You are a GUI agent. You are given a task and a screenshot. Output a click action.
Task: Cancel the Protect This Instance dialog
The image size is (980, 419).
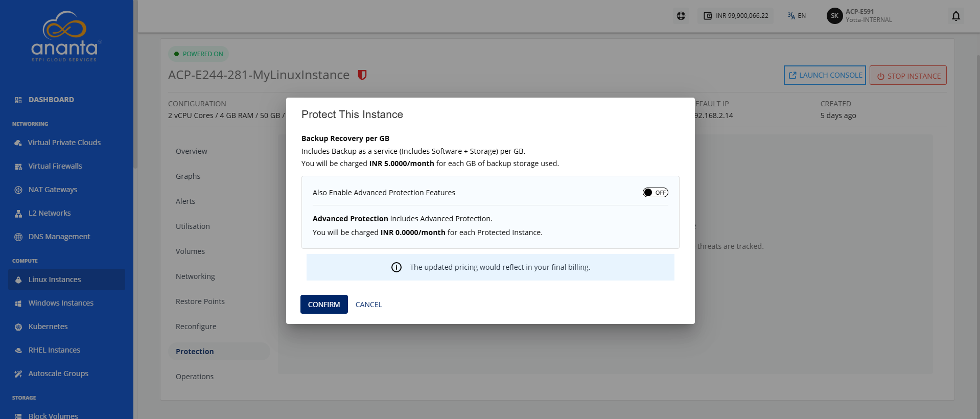coord(368,305)
